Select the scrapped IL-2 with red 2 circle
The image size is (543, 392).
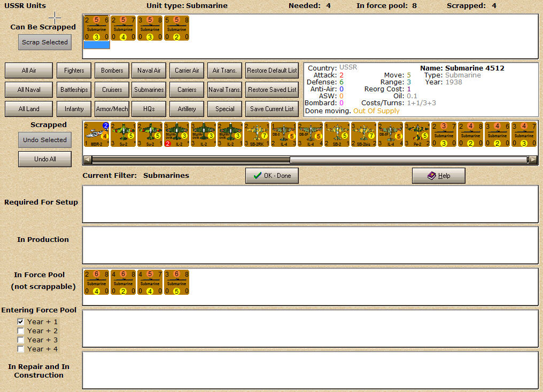(x=176, y=134)
